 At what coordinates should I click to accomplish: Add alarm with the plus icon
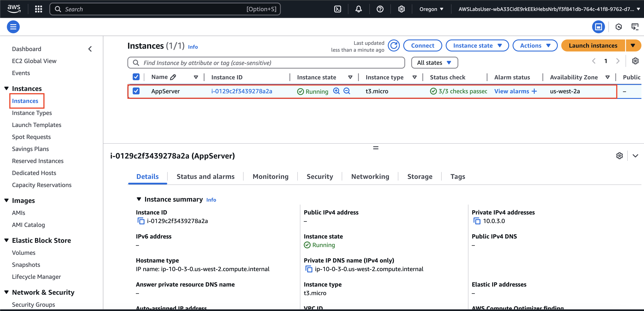click(534, 91)
